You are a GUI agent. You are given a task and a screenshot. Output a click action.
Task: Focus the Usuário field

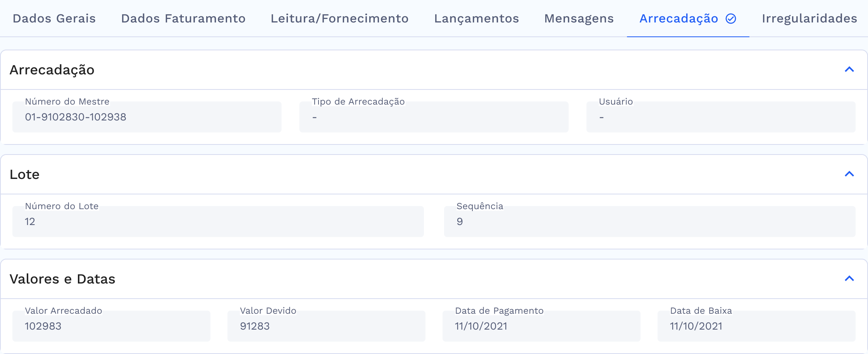[721, 117]
